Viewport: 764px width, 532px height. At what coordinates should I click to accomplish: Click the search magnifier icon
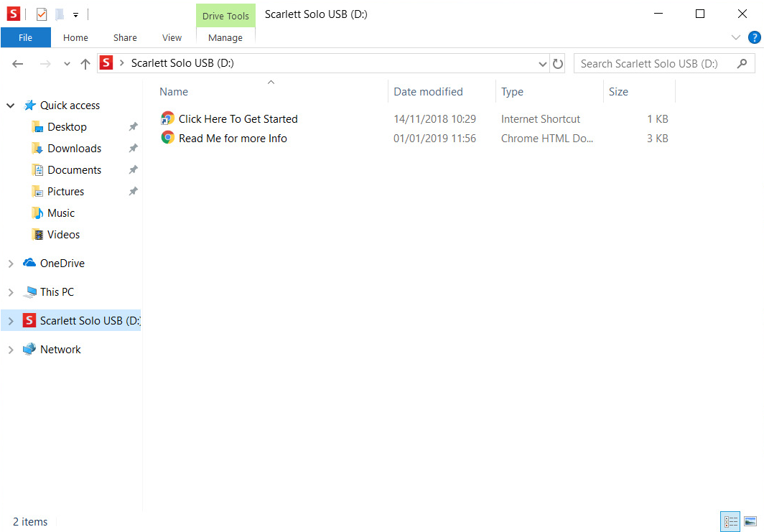(x=742, y=63)
